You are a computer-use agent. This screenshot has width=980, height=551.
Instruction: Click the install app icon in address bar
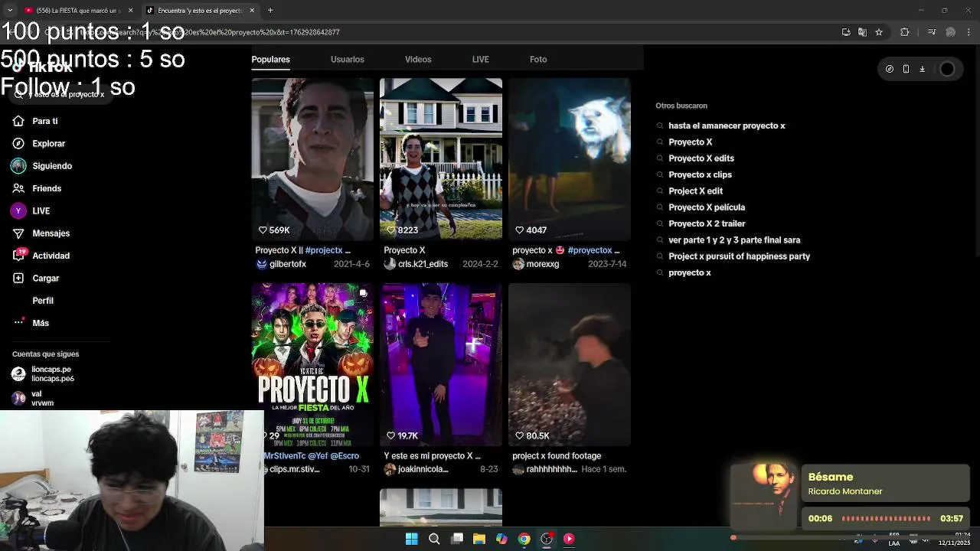coord(846,32)
